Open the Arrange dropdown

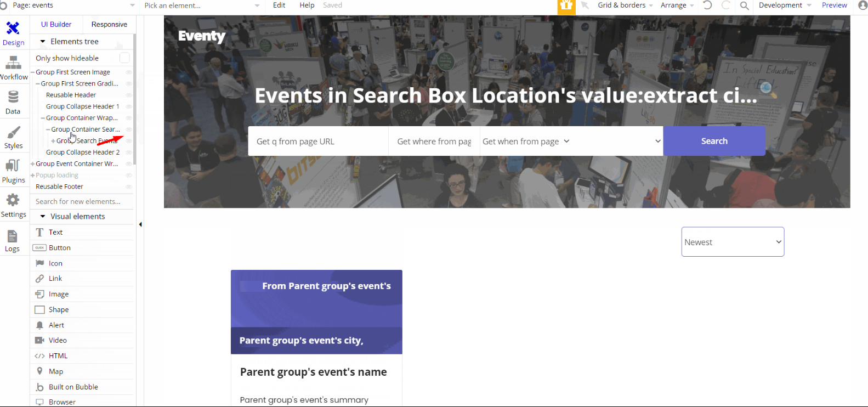pos(677,5)
